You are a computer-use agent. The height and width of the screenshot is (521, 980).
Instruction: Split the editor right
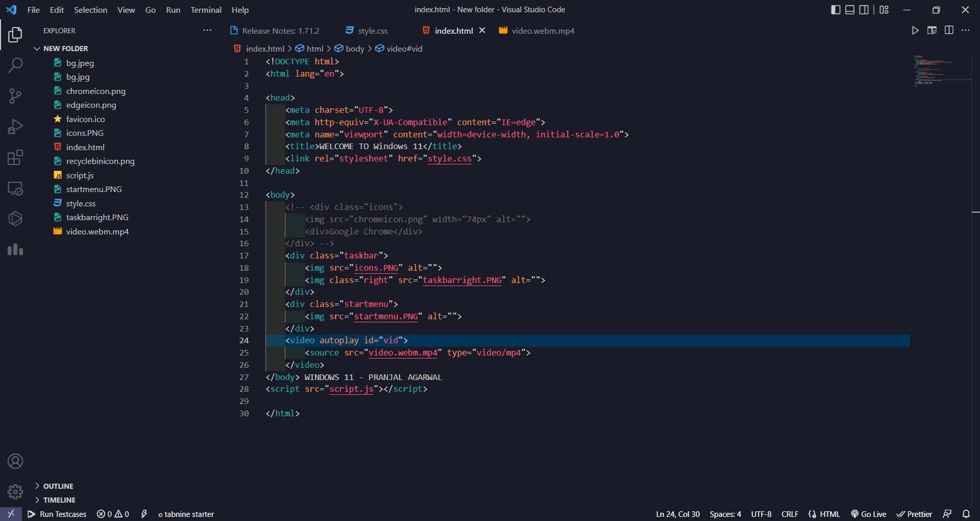point(949,31)
